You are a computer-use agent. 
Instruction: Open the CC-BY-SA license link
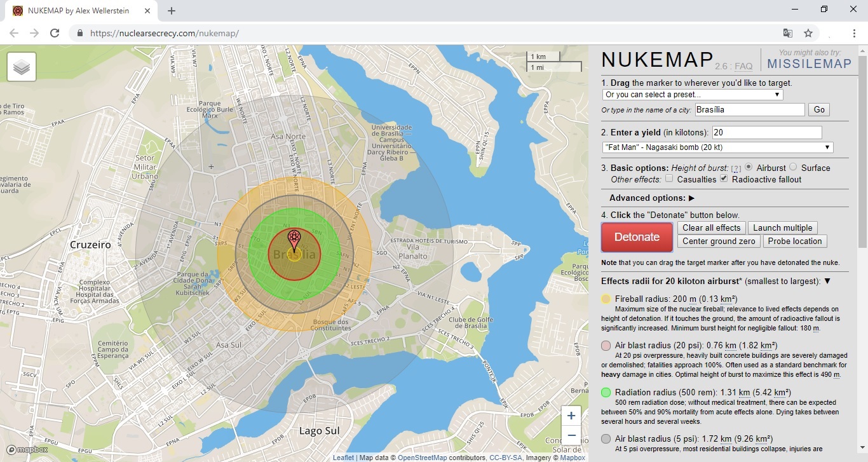(506, 458)
